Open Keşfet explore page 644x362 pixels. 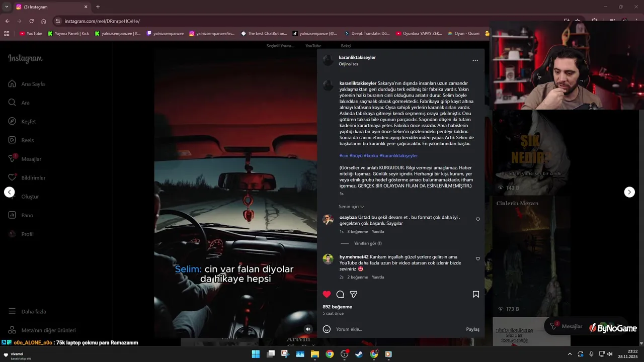[x=22, y=122]
